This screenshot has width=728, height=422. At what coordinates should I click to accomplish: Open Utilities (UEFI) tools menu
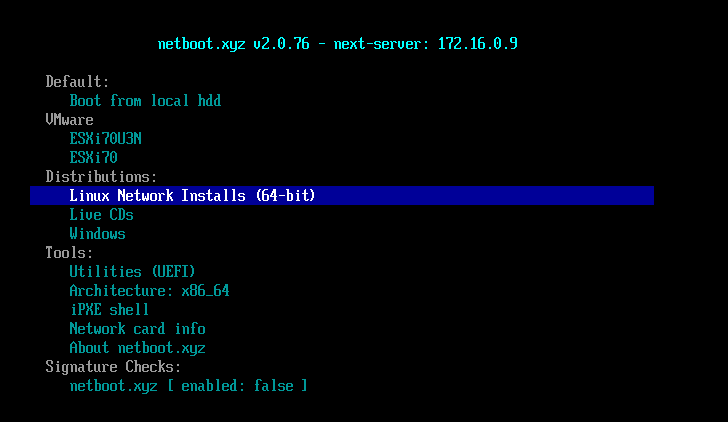pyautogui.click(x=132, y=272)
